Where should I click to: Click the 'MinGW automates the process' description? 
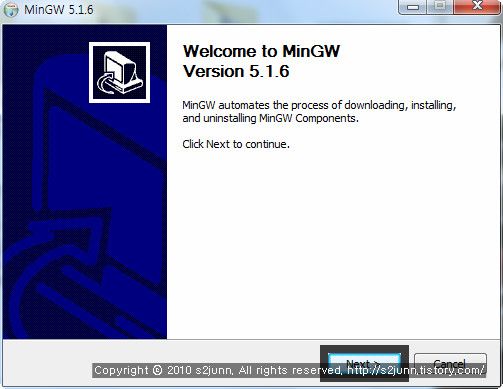(x=319, y=112)
